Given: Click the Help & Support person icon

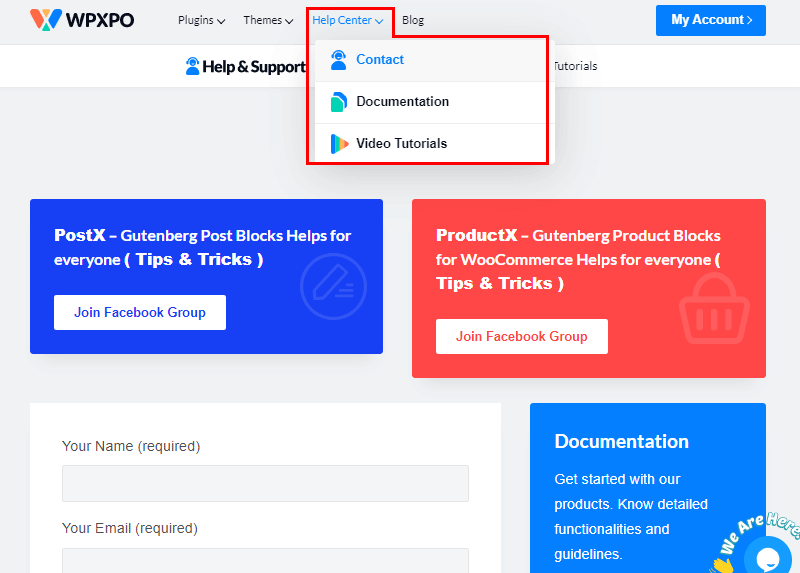Looking at the screenshot, I should point(192,66).
